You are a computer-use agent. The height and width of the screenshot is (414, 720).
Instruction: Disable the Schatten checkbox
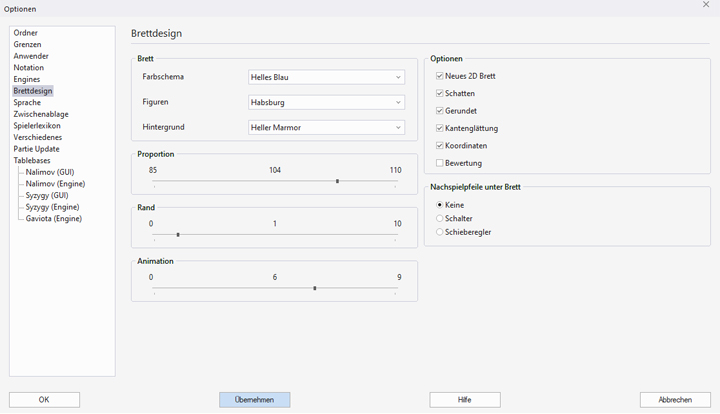click(440, 94)
